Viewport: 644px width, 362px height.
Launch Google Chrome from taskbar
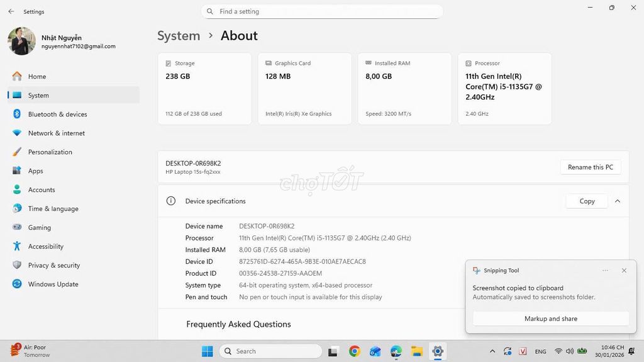click(x=355, y=351)
